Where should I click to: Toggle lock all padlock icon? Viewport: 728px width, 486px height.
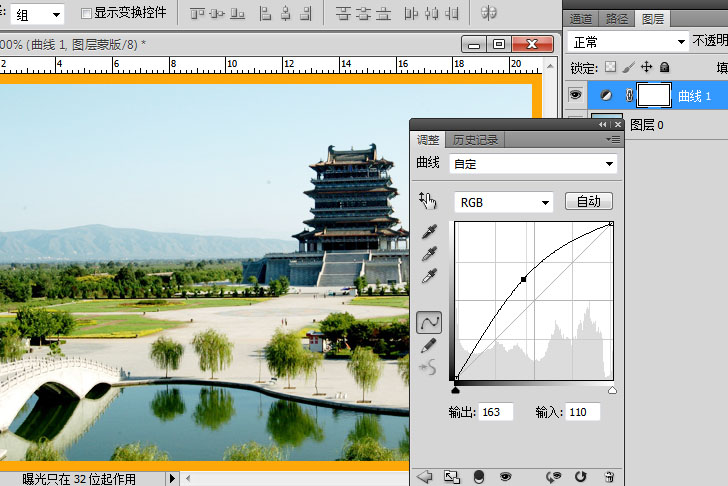coord(665,67)
